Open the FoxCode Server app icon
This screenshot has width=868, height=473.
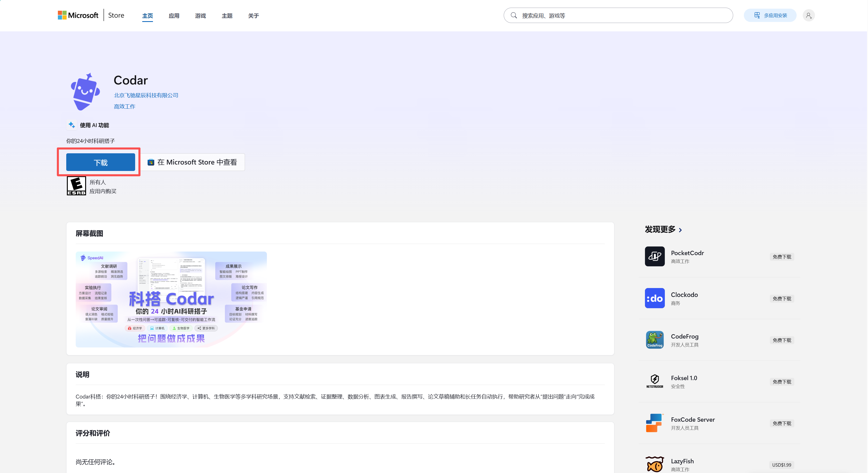[655, 423]
